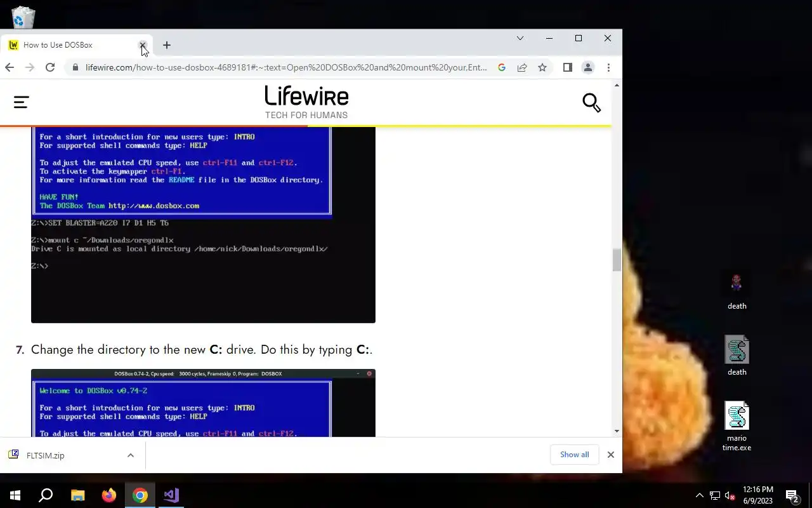Image resolution: width=812 pixels, height=508 pixels.
Task: Open the Lifewire site search
Action: coord(591,102)
